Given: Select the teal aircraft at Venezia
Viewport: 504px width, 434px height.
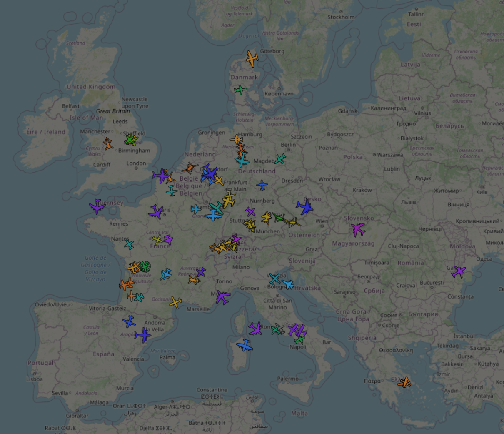Looking at the screenshot, I should [274, 278].
